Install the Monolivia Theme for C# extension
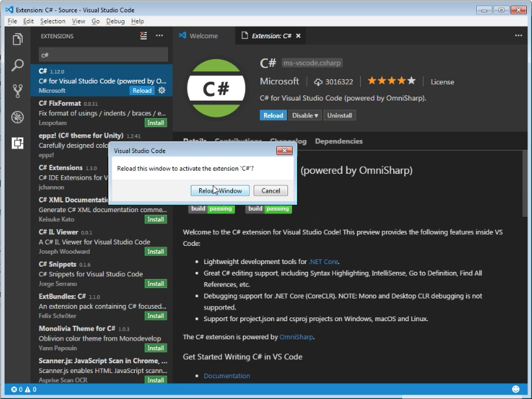Viewport: 532px width, 399px height. [156, 348]
